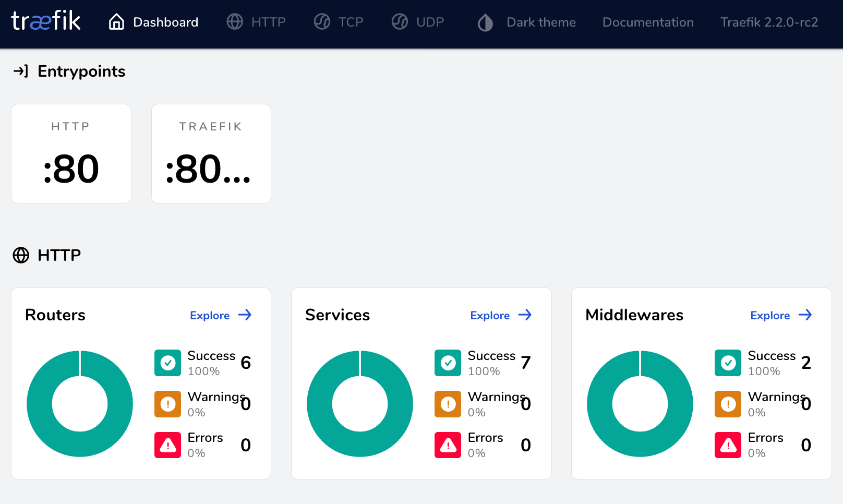Click the Traefik 2.2.0-rc2 version link

click(x=769, y=22)
